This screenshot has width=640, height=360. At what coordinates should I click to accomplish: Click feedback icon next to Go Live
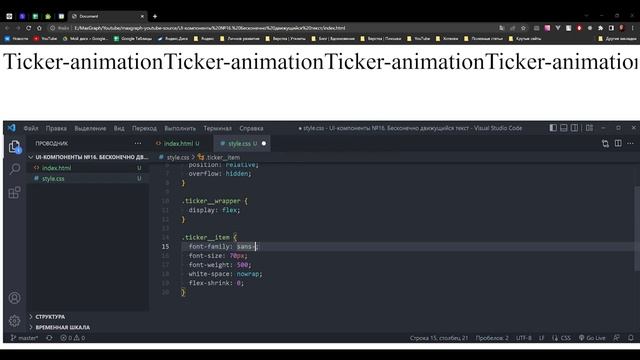617,338
